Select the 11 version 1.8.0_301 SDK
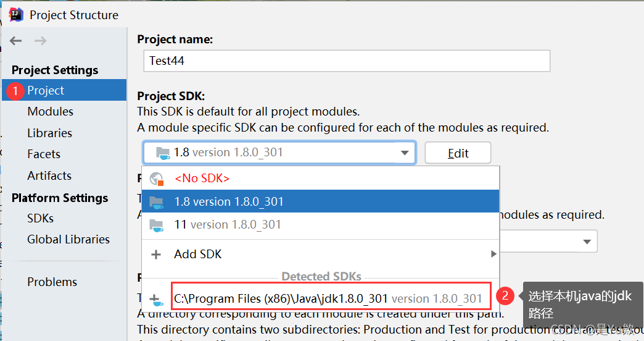 (320, 225)
